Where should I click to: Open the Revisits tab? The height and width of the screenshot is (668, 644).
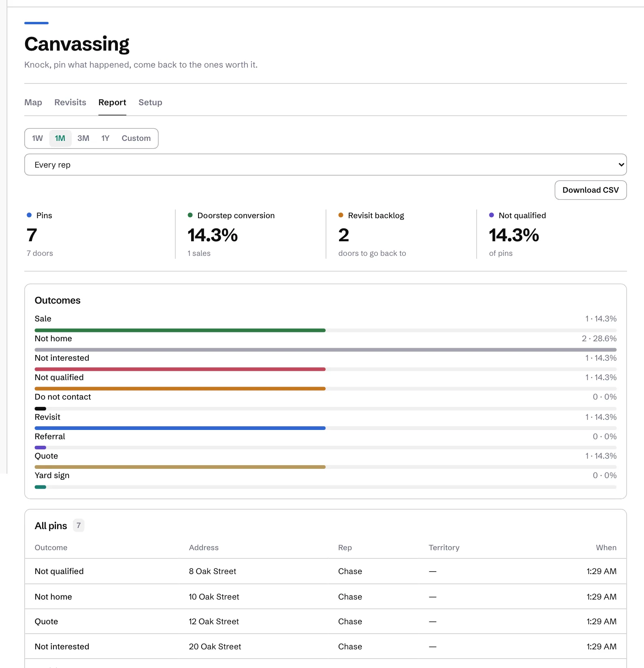coord(70,102)
